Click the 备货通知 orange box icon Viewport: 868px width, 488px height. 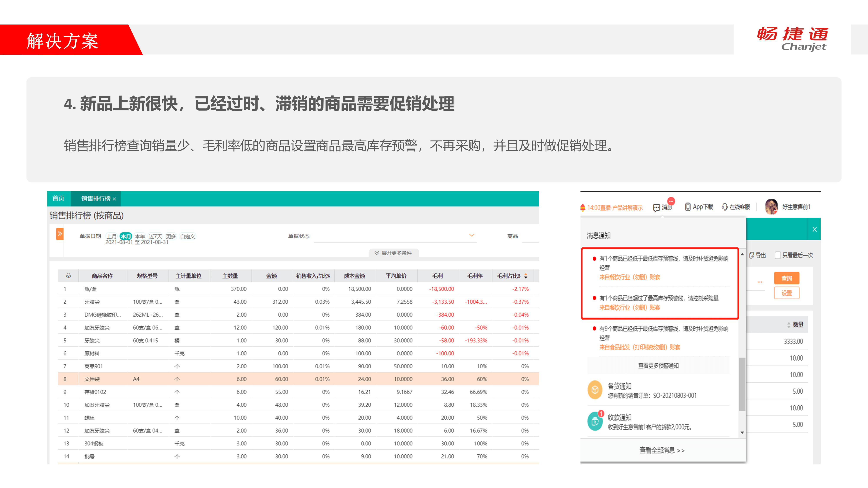click(x=595, y=390)
